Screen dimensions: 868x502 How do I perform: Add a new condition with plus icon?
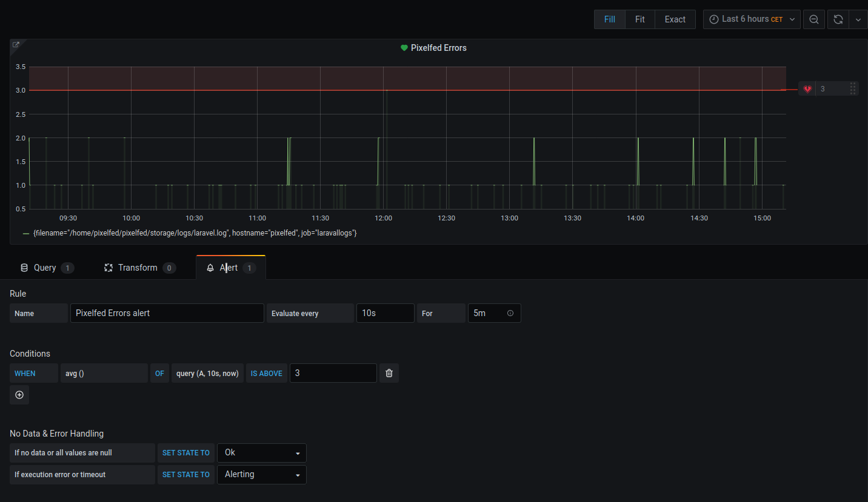pyautogui.click(x=19, y=395)
